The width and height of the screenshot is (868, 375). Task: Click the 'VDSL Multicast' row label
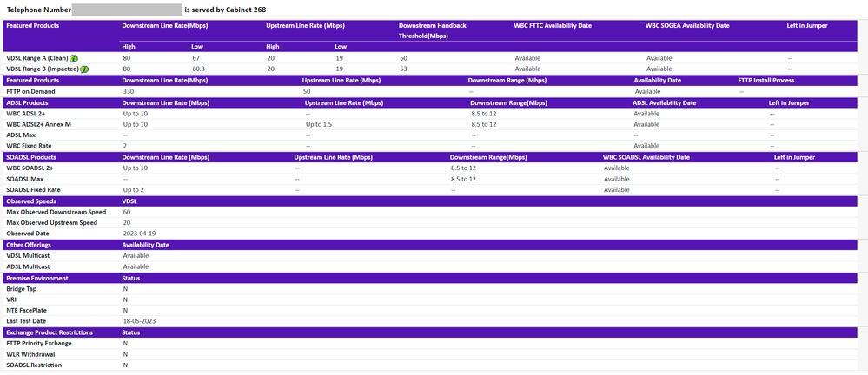(x=27, y=256)
